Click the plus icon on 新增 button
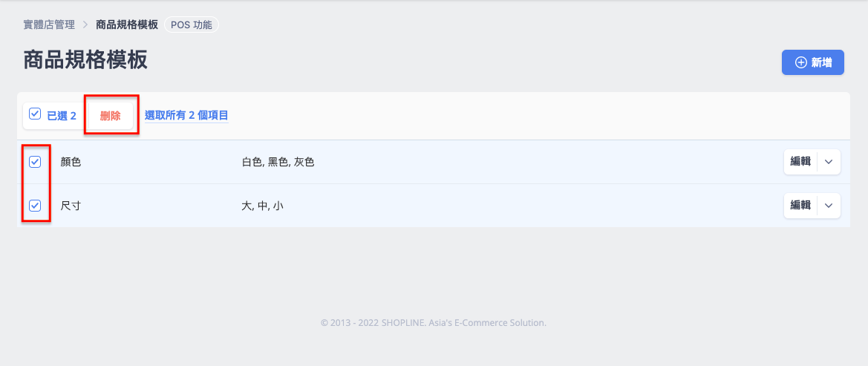 800,62
